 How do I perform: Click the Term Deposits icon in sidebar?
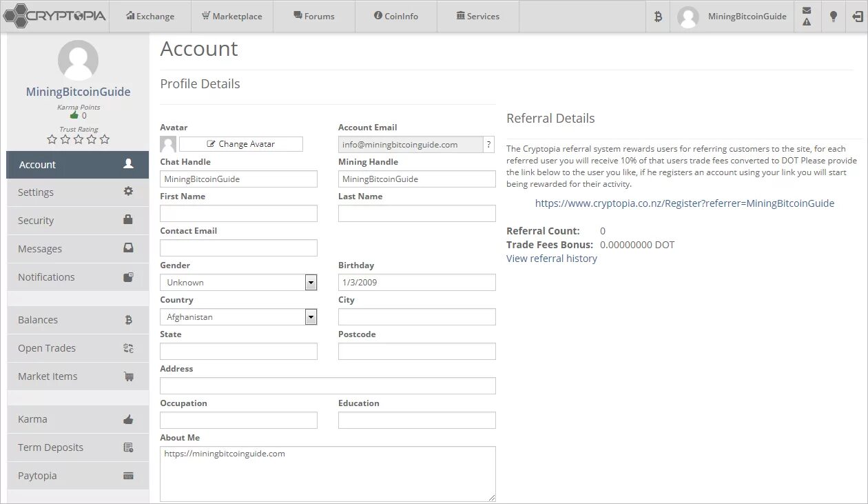tap(128, 447)
